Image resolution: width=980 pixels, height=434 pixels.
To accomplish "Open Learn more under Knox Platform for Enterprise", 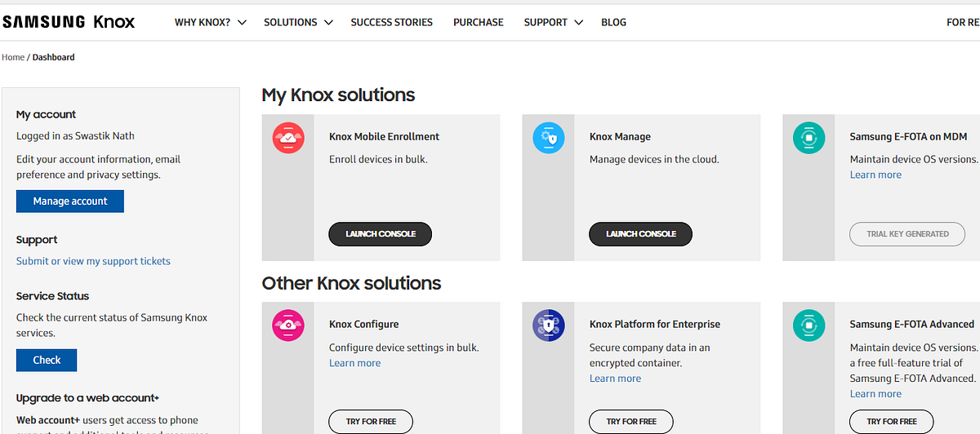I will point(615,379).
